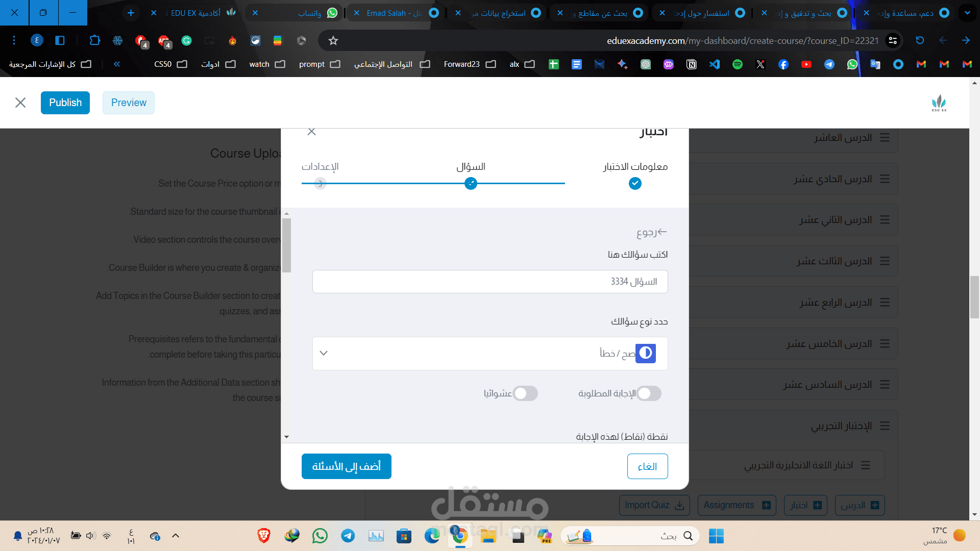Click the أضف إلى الأسئلة button
The image size is (980, 551).
347,466
